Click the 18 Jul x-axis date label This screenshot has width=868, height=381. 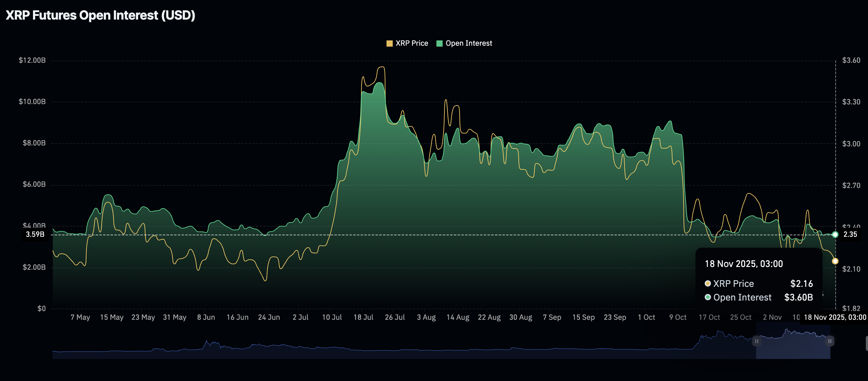(363, 317)
